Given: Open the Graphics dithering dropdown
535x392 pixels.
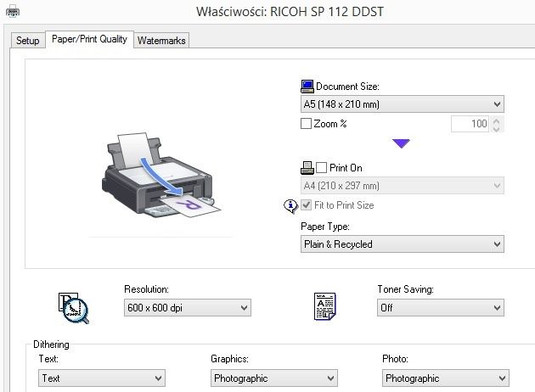Looking at the screenshot, I should [x=274, y=378].
